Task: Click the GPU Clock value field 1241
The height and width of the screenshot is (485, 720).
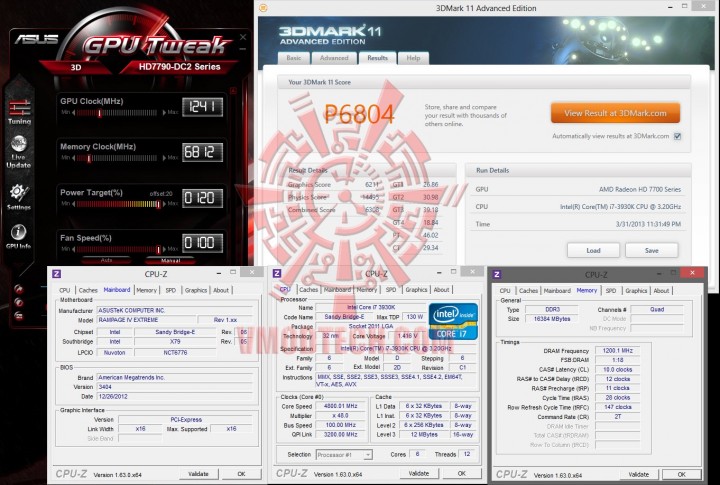Action: [x=202, y=107]
